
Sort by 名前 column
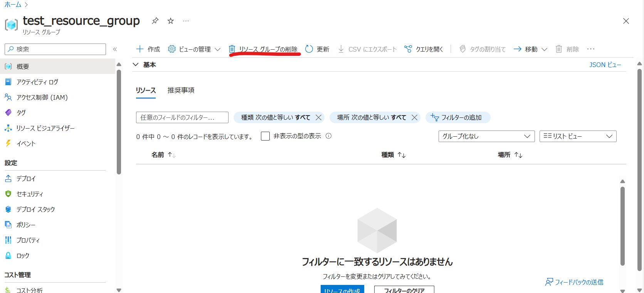[163, 155]
